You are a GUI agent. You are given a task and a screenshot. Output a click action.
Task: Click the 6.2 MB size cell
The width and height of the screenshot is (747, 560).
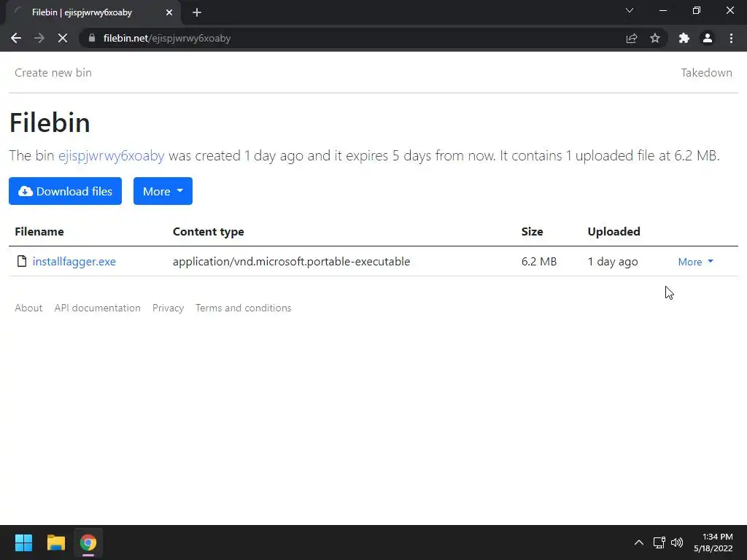[x=539, y=262]
